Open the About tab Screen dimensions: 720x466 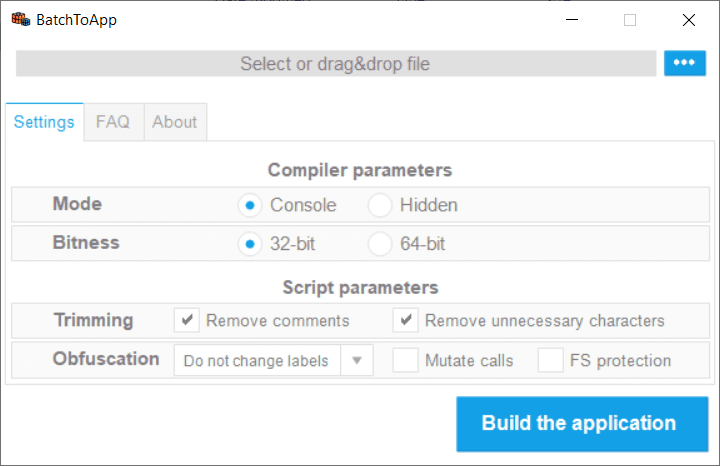(x=175, y=122)
